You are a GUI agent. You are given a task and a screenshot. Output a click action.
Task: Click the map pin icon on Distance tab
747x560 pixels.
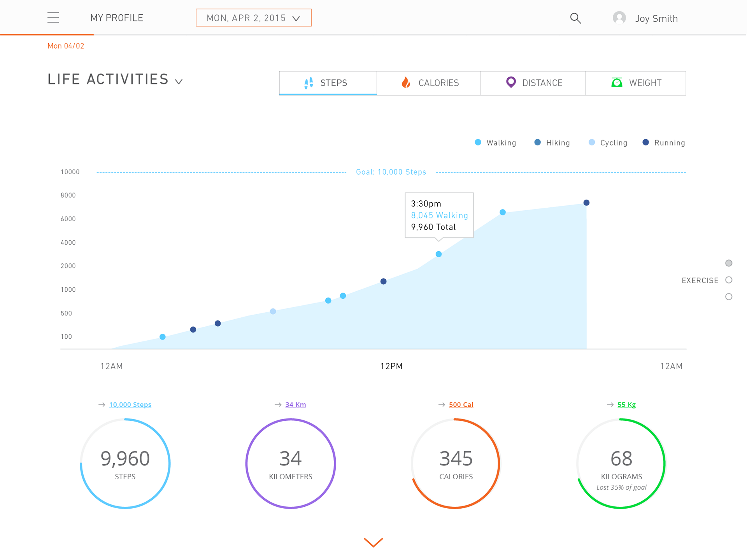511,82
